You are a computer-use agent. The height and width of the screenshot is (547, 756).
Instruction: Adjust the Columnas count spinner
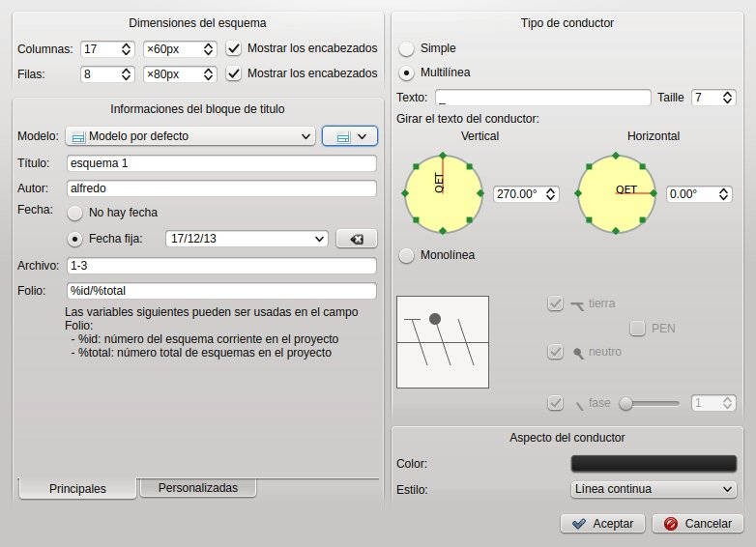pos(107,49)
